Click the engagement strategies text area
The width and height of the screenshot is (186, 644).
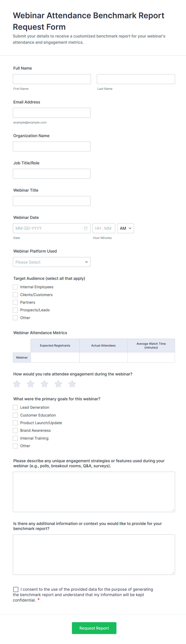(x=94, y=492)
